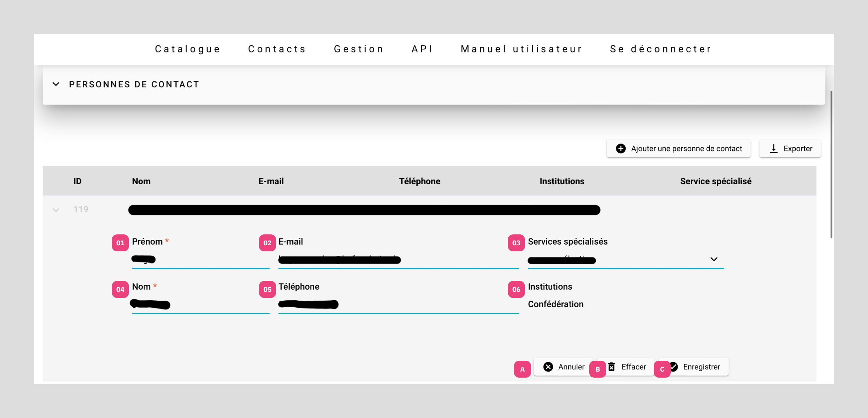Image resolution: width=868 pixels, height=418 pixels.
Task: Click the plus icon on Ajouter button
Action: [621, 149]
